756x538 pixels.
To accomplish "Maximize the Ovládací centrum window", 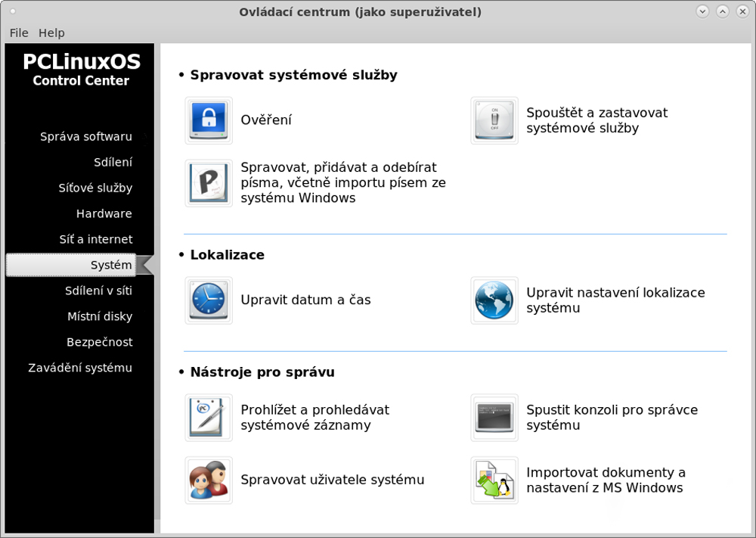I will pos(722,11).
